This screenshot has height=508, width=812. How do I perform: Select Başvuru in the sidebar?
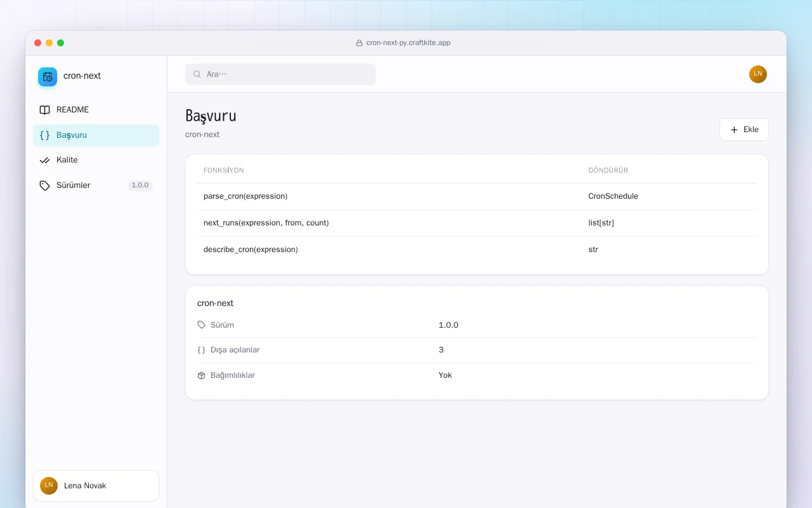point(96,135)
